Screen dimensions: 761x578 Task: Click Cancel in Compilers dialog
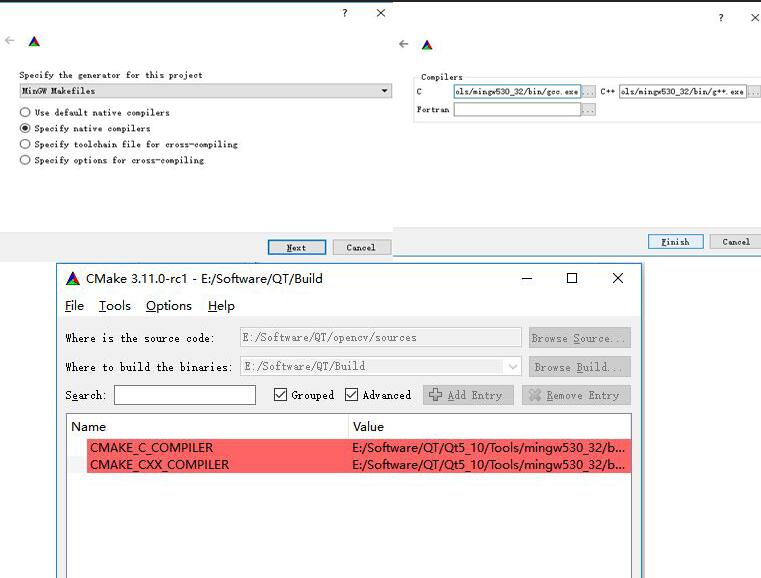tap(736, 242)
